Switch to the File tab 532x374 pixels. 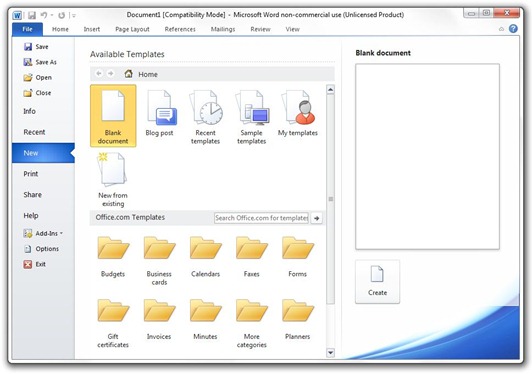point(27,29)
